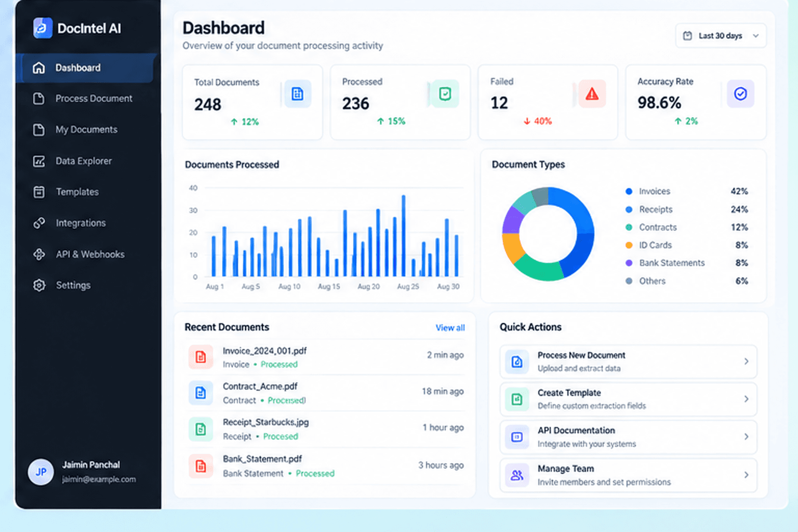The height and width of the screenshot is (532, 798).
Task: Open the Last 30 days date range dropdown
Action: (x=721, y=36)
